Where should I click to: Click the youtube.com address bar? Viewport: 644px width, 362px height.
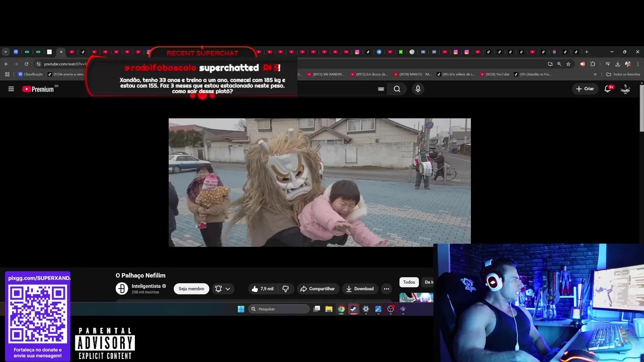(64, 64)
